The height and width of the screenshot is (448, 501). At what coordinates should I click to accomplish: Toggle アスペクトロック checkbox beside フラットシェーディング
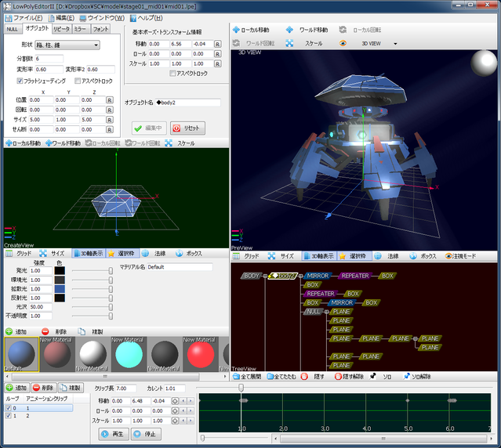[x=78, y=81]
